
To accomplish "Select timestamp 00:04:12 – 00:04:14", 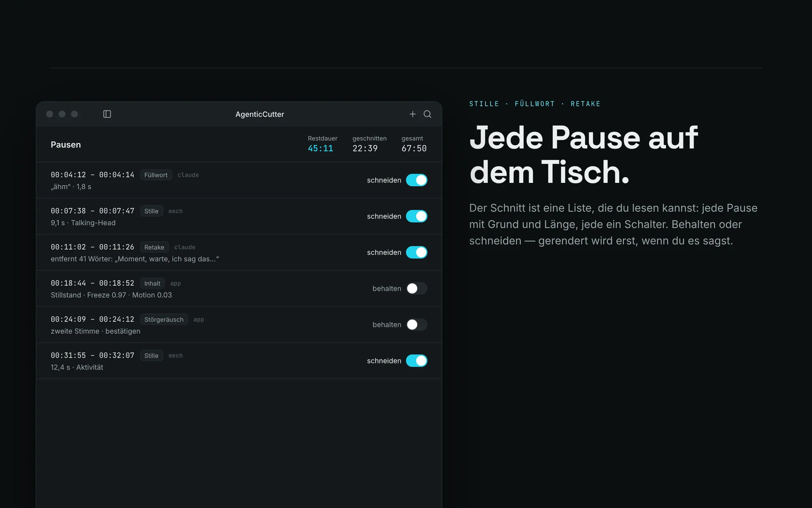I will [92, 175].
